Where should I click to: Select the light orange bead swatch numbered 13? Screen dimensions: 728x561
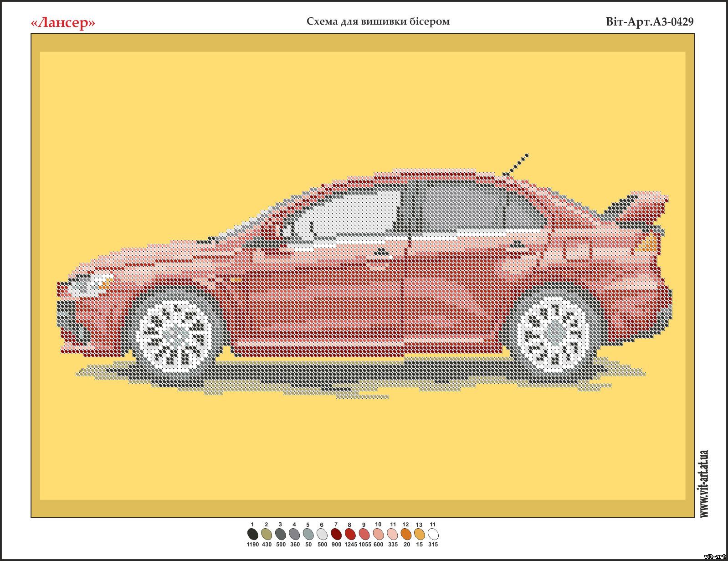[x=419, y=534]
